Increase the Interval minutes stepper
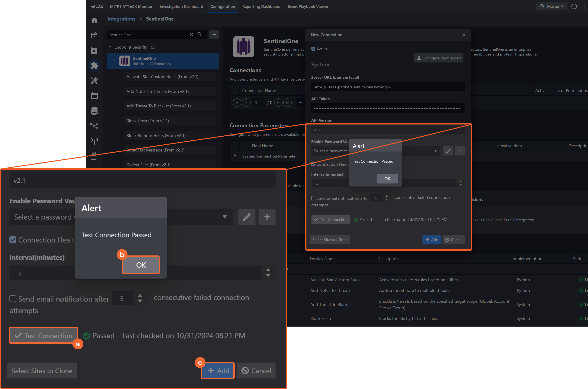Viewport: 588px width, 389px height. 461,182
